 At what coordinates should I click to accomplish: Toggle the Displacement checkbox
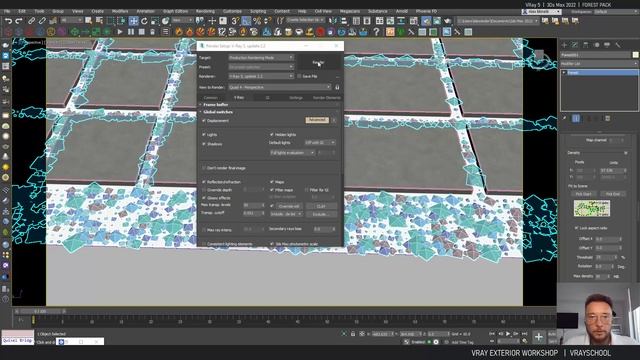click(204, 121)
